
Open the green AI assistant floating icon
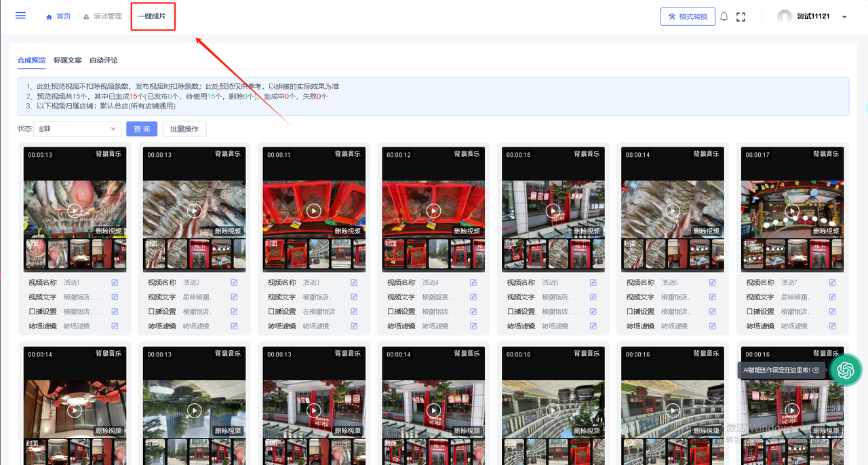(x=846, y=370)
